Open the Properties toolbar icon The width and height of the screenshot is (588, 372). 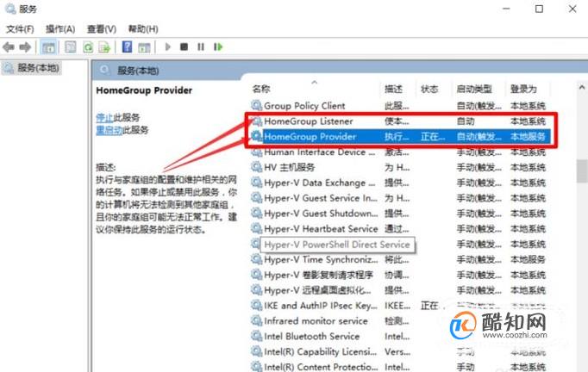(70, 47)
